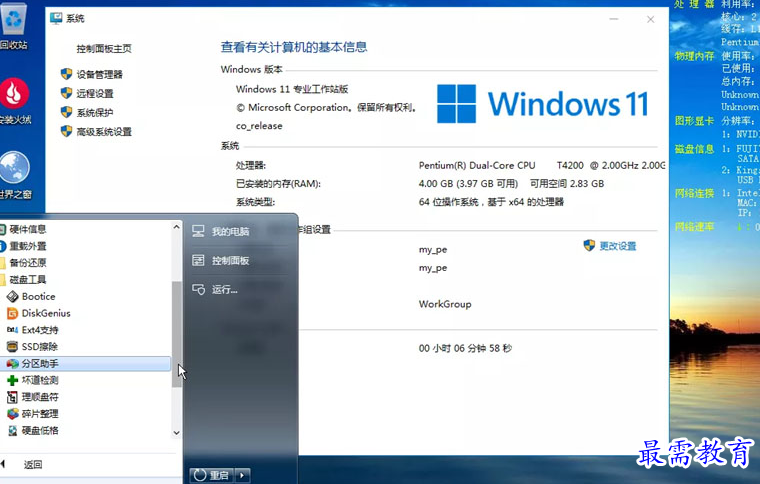The image size is (760, 484).
Task: Click the folder icon beside 备份还原
Action: click(2, 263)
